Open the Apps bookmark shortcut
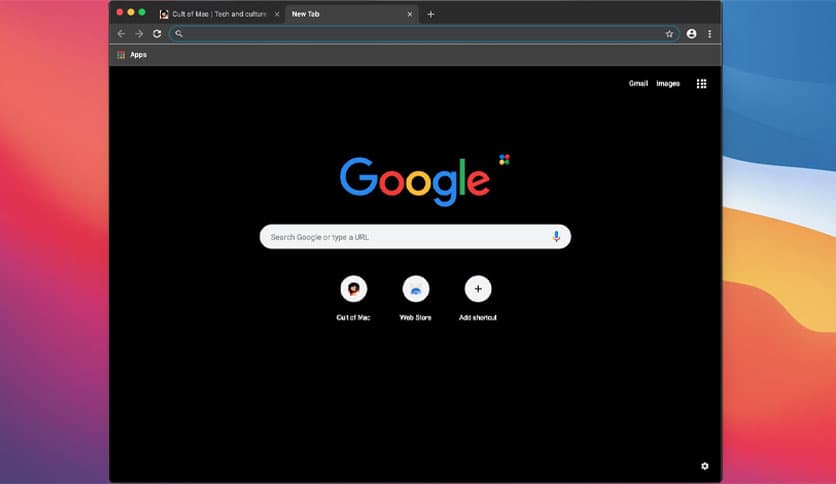 pos(132,54)
